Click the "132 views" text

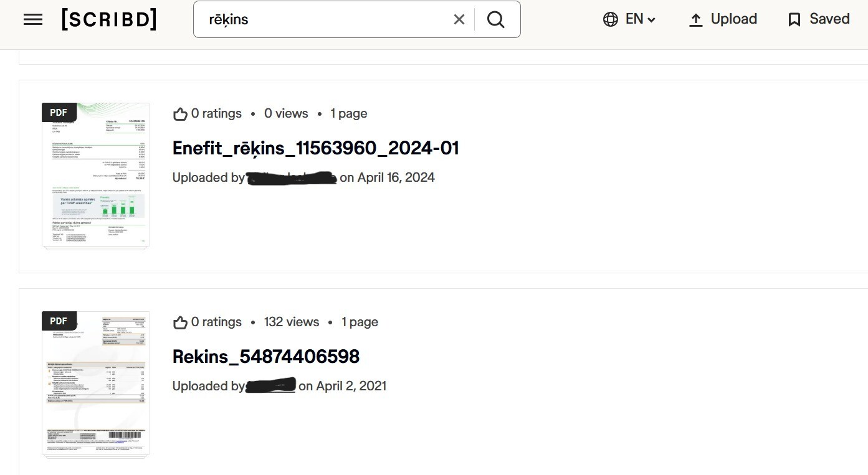[292, 322]
